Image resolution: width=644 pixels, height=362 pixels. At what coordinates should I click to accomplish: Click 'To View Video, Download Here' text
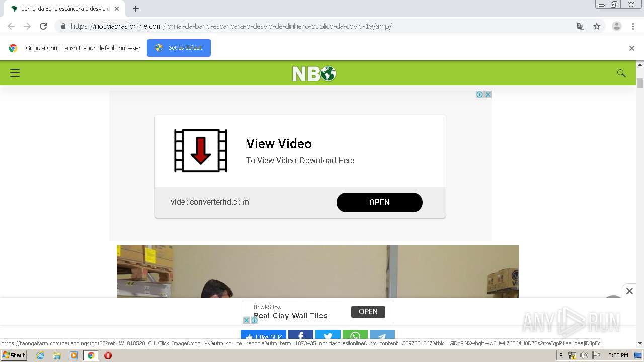[300, 160]
